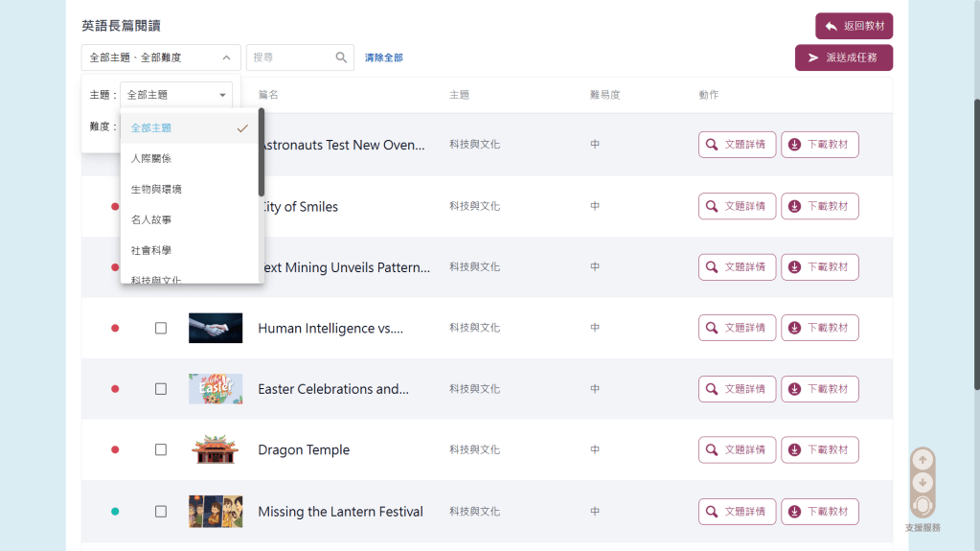Select the Dragon Temple row checkbox
Image resolution: width=980 pixels, height=551 pixels.
pos(161,450)
